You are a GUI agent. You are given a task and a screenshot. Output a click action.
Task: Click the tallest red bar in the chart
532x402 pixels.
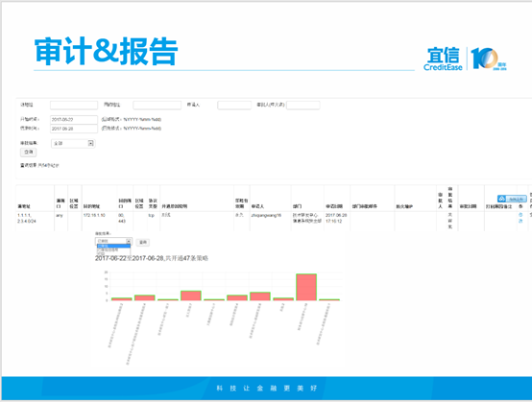306,287
